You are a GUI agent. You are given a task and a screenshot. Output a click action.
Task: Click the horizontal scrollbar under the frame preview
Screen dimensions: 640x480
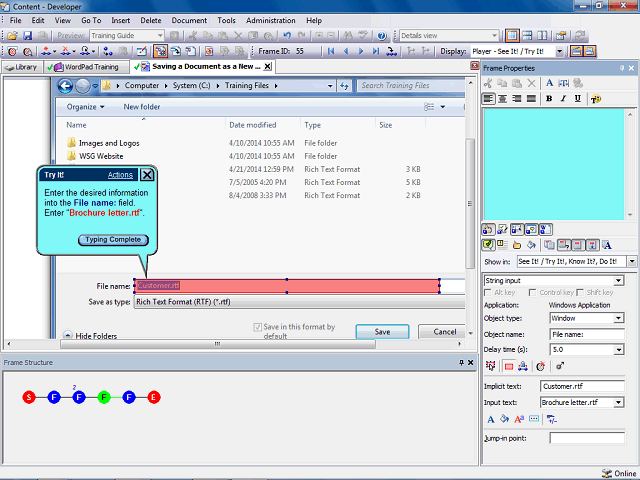click(x=218, y=344)
